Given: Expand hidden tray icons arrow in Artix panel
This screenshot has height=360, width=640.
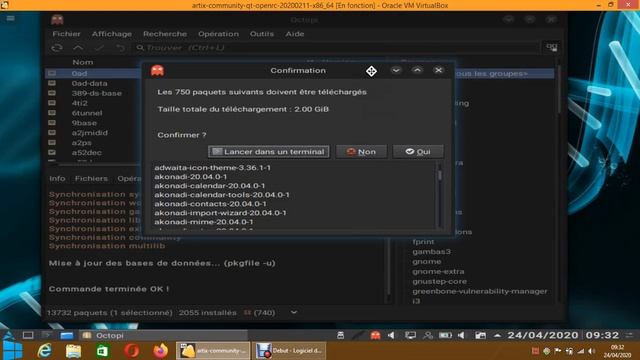Looking at the screenshot, I should (497, 336).
